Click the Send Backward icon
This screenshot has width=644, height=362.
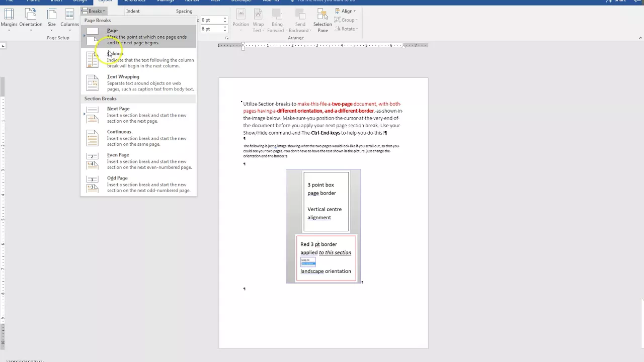point(300,15)
